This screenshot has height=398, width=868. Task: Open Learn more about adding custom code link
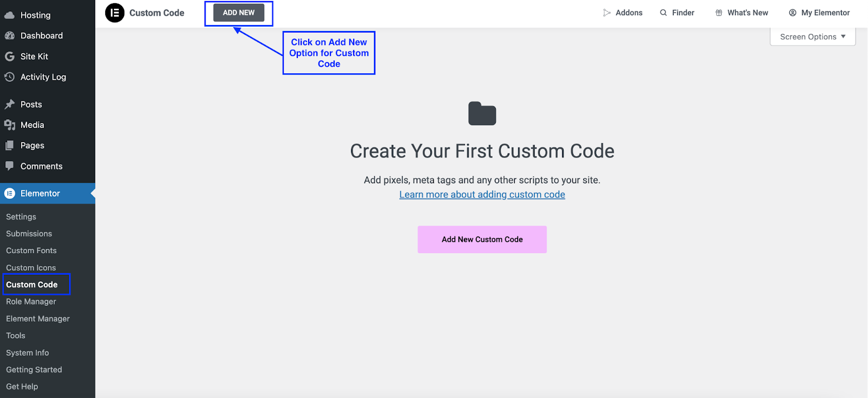tap(482, 195)
